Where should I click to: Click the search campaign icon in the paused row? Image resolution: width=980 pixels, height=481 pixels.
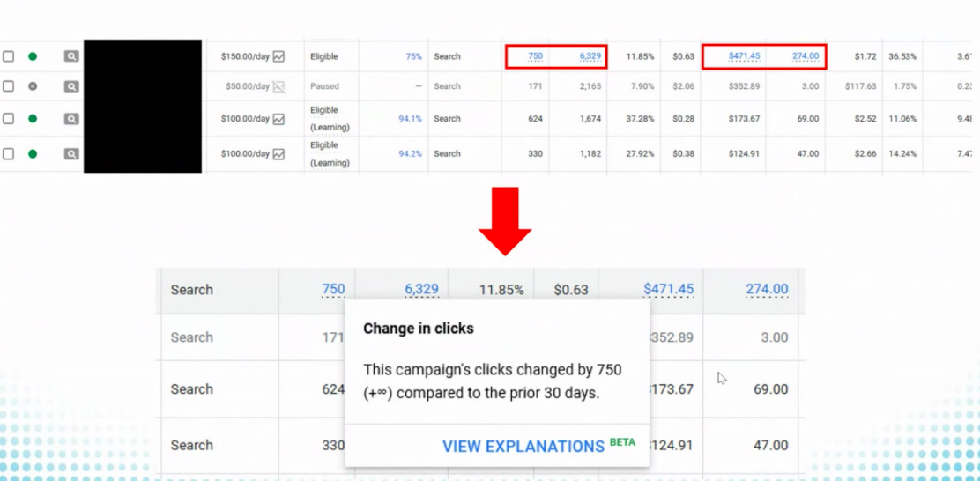click(71, 86)
